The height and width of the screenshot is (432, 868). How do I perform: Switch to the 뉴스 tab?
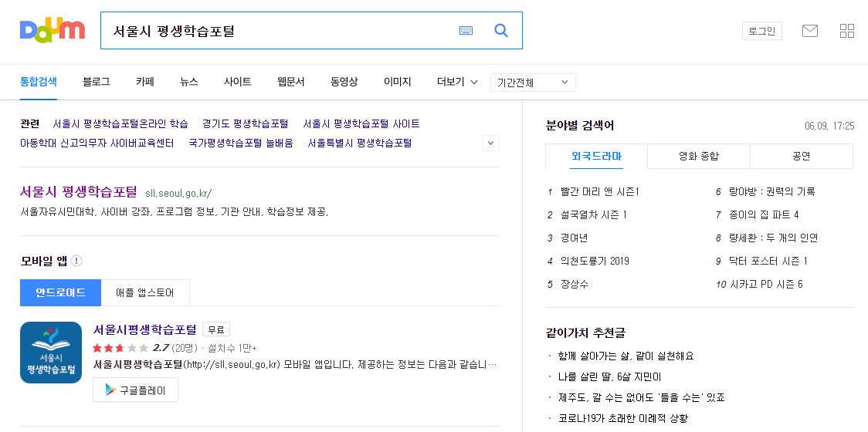[189, 82]
